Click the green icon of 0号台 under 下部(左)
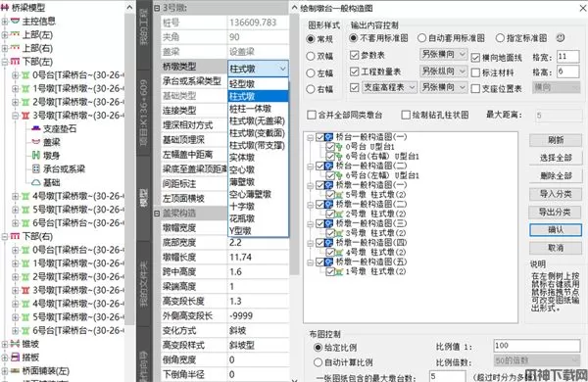 [x=25, y=75]
